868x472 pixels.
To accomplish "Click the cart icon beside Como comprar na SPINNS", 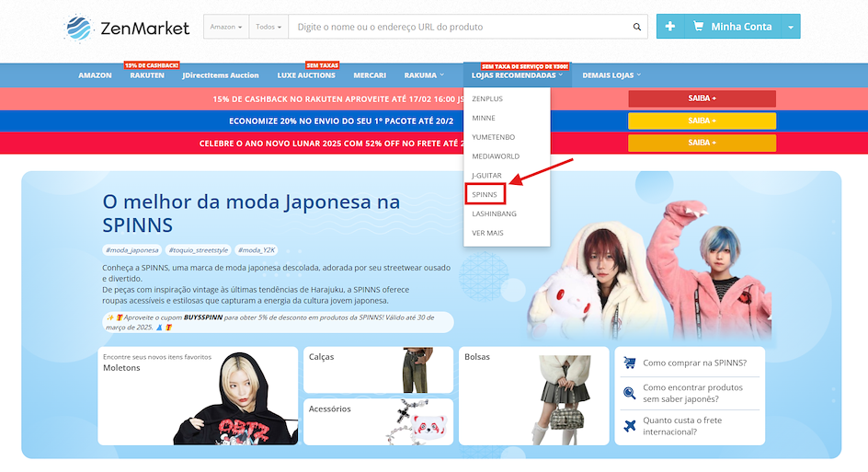I will click(x=630, y=363).
